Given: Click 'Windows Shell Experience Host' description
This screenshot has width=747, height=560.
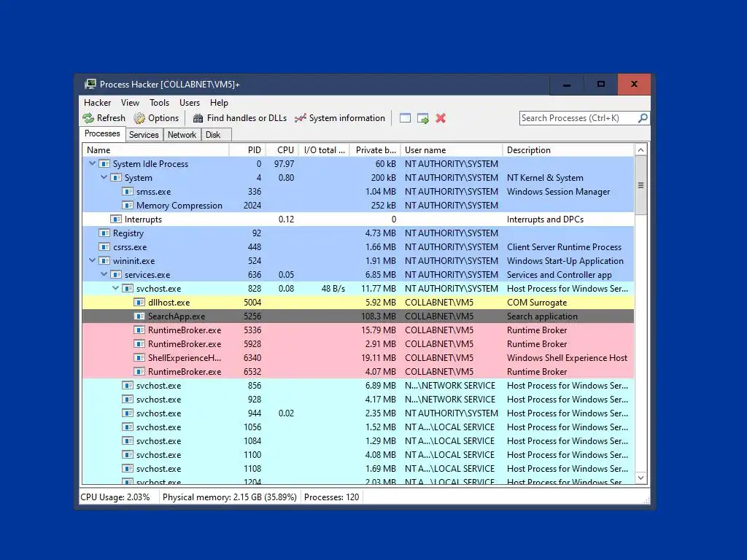Looking at the screenshot, I should click(567, 357).
